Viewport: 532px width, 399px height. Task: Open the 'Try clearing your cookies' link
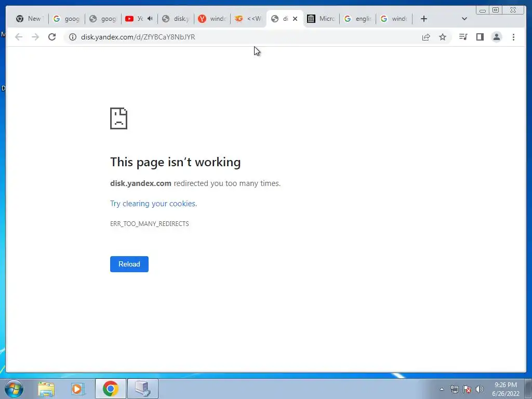pyautogui.click(x=153, y=204)
